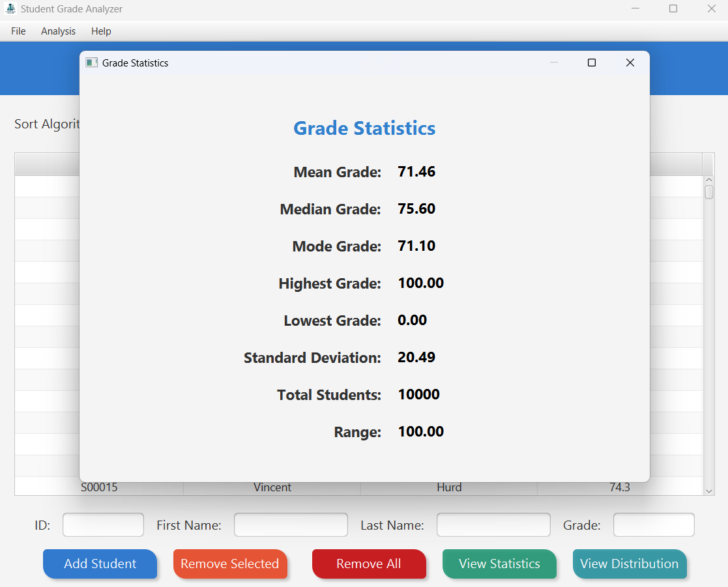Click the Last Name input field
The height and width of the screenshot is (587, 728).
pyautogui.click(x=493, y=524)
